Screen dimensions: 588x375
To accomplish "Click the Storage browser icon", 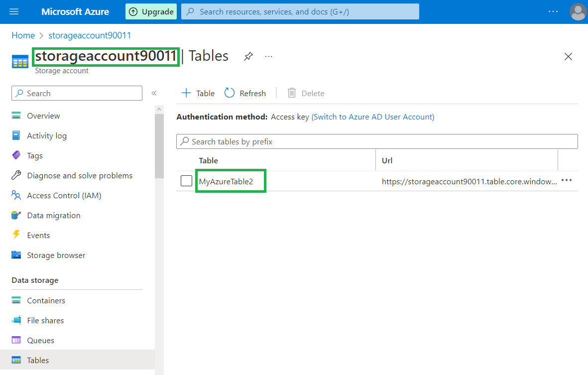I will tap(16, 255).
